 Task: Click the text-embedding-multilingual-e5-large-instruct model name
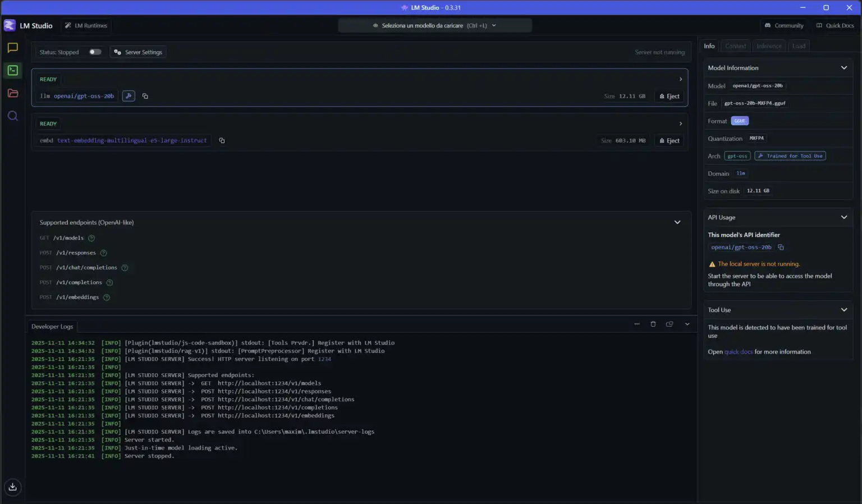(x=132, y=140)
